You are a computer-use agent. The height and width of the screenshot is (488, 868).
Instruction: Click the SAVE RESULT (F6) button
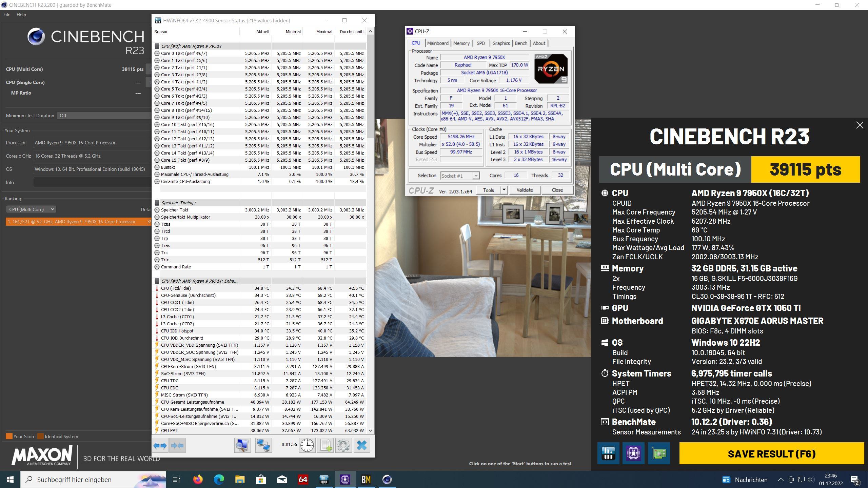pos(771,454)
